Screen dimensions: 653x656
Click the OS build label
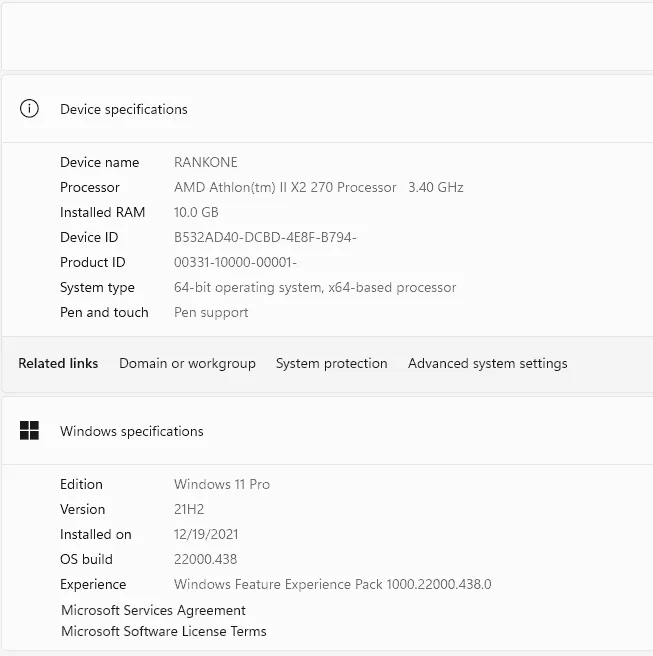[86, 559]
